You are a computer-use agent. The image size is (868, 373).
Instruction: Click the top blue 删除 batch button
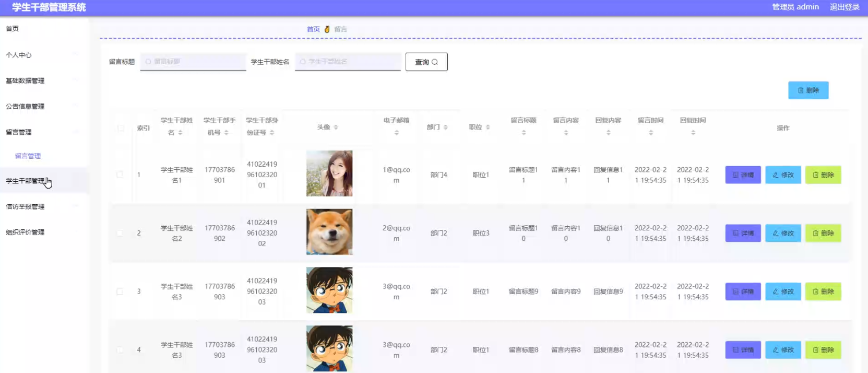tap(808, 90)
